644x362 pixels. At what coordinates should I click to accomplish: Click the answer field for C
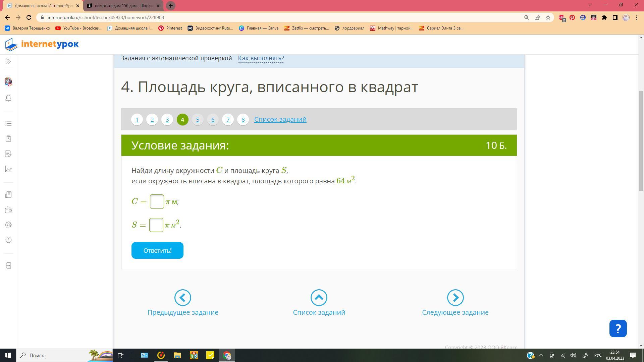157,202
